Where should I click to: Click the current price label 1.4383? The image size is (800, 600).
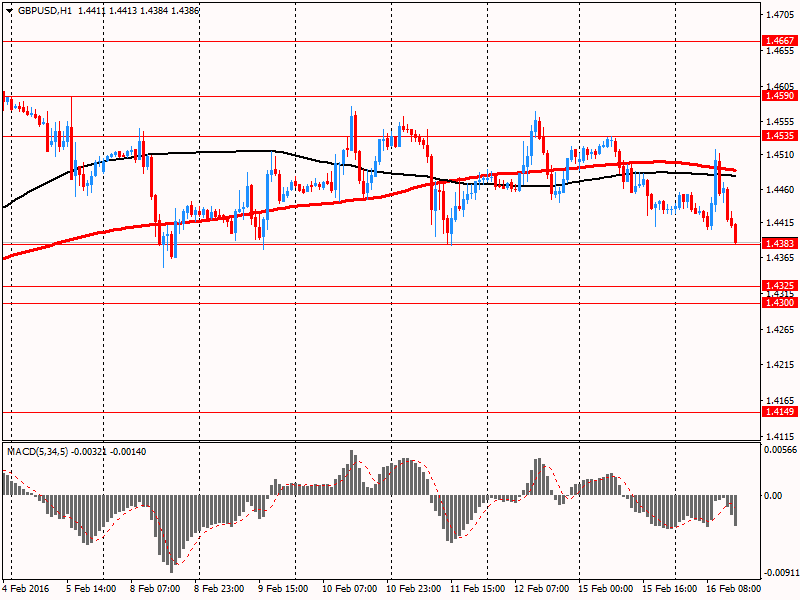(779, 243)
